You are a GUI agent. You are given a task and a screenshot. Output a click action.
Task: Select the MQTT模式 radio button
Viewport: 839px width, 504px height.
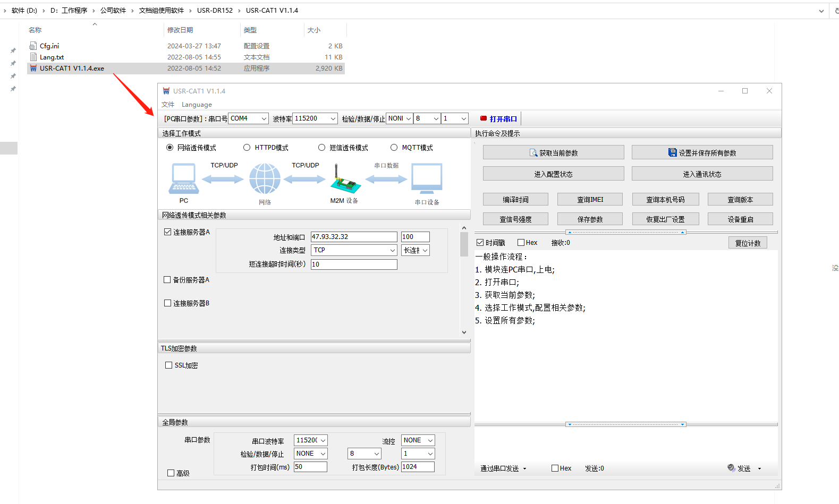pos(394,148)
